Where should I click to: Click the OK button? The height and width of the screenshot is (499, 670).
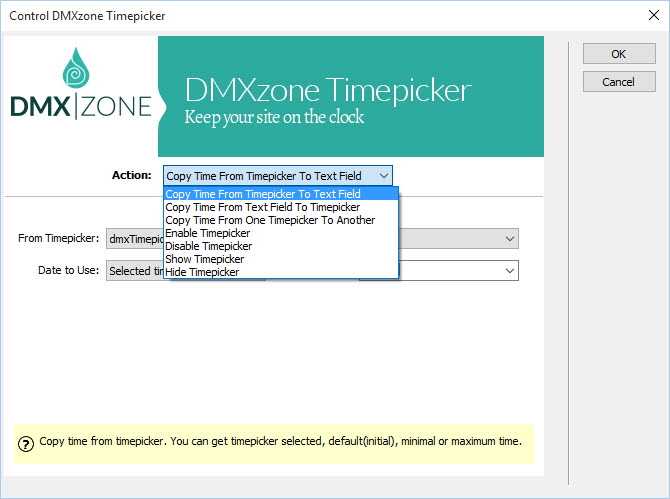tap(619, 54)
